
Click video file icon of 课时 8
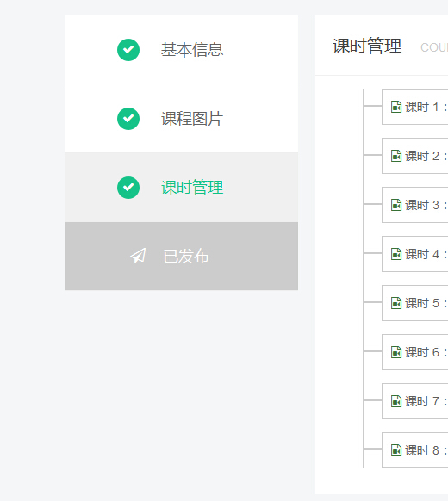pyautogui.click(x=396, y=450)
